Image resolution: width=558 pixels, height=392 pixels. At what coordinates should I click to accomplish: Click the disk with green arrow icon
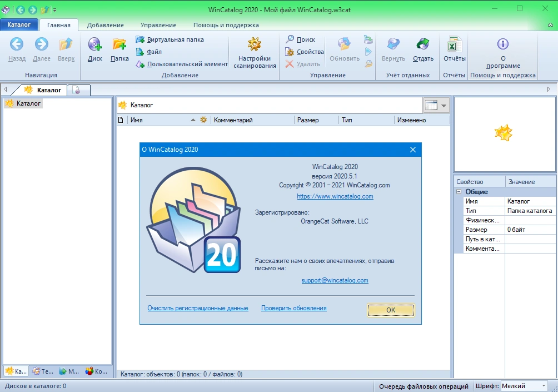pyautogui.click(x=368, y=39)
